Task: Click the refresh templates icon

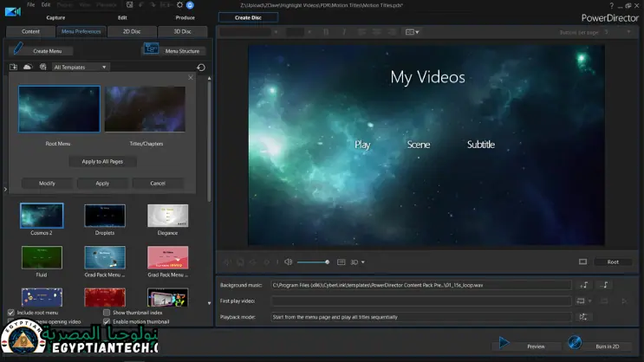Action: click(x=201, y=67)
